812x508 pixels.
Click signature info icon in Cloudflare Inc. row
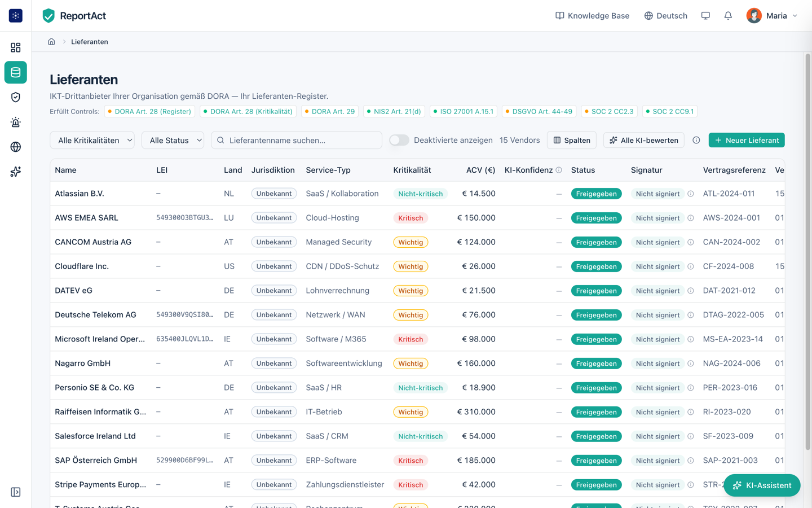[691, 266]
